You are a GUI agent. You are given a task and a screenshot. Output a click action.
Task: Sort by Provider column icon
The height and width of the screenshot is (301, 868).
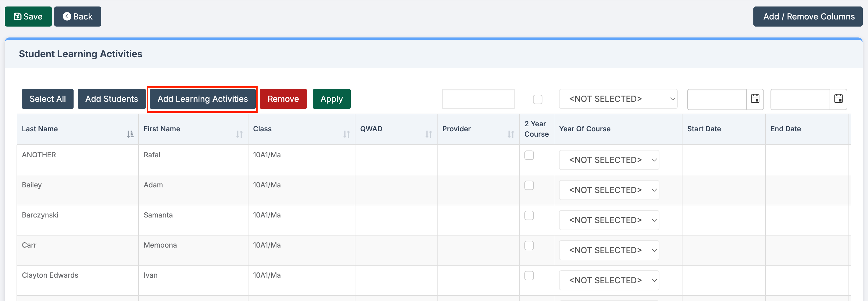click(x=511, y=134)
